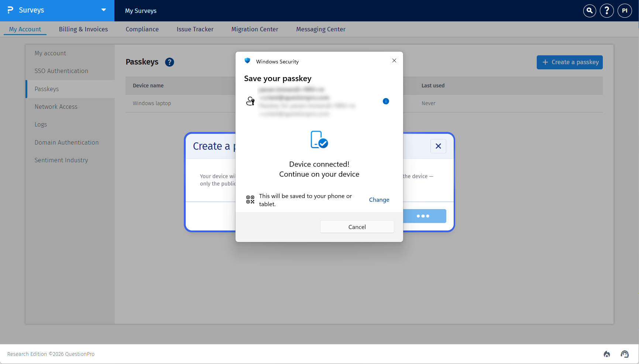The height and width of the screenshot is (364, 639).
Task: Select My account in the sidebar
Action: click(x=70, y=53)
